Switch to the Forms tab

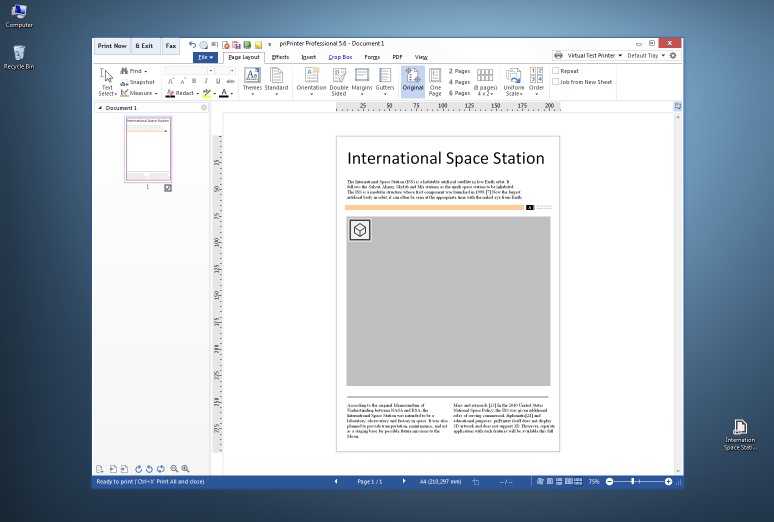(x=372, y=57)
